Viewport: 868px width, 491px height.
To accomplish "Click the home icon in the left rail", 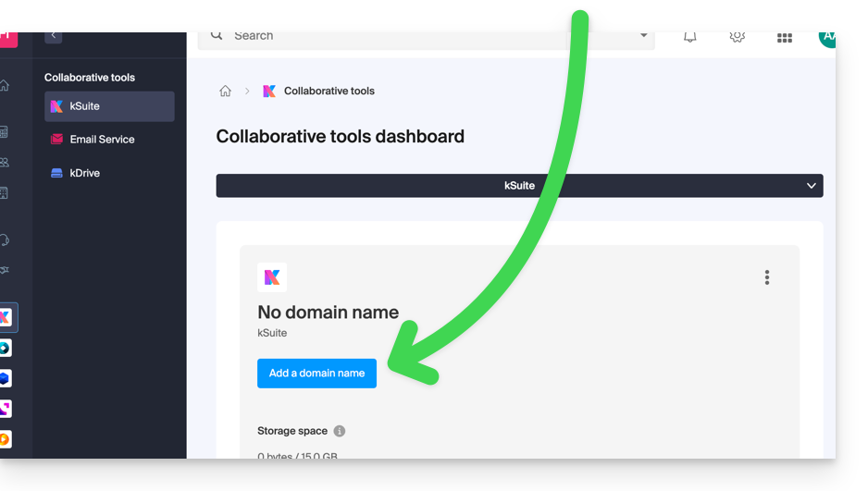I will [5, 86].
